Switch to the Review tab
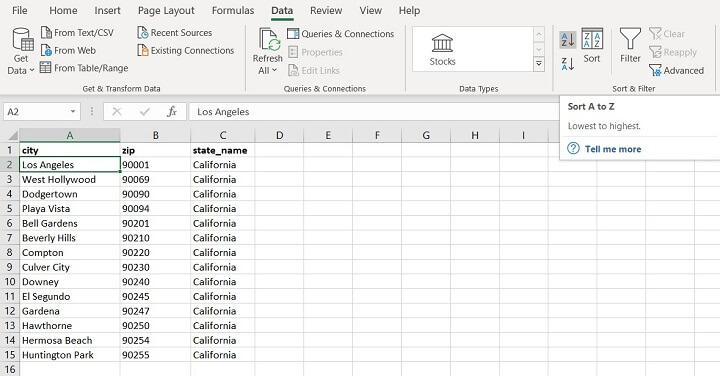This screenshot has height=376, width=720. [x=326, y=11]
